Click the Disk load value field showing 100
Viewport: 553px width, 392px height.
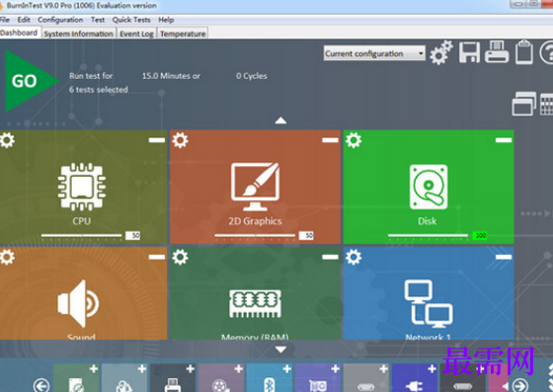[480, 235]
